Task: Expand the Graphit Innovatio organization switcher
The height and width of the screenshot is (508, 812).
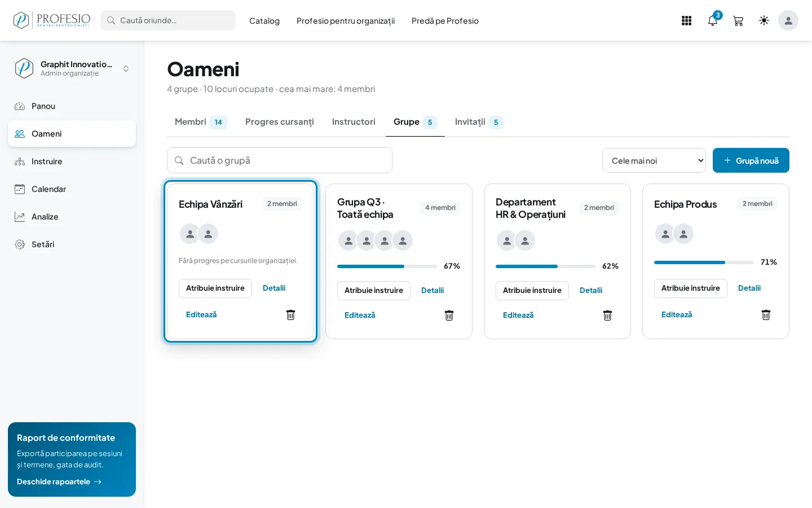Action: pos(72,68)
